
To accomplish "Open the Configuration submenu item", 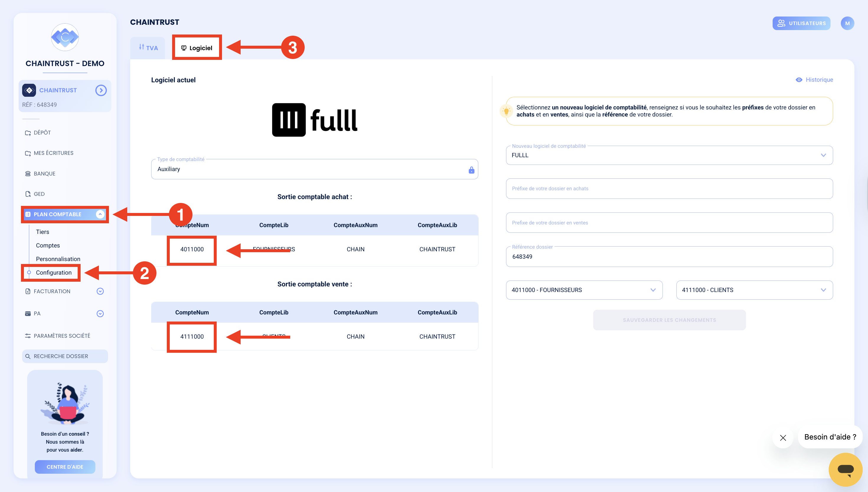I will click(54, 272).
